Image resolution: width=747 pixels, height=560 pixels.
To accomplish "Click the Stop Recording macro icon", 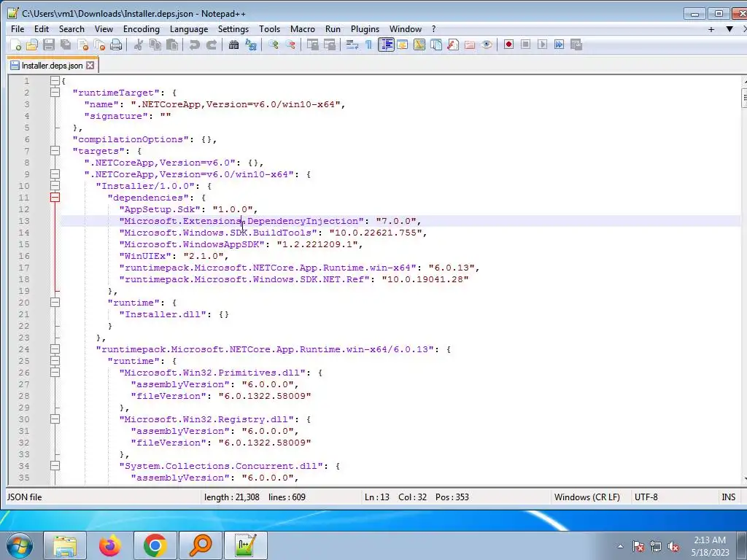I will 525,44.
